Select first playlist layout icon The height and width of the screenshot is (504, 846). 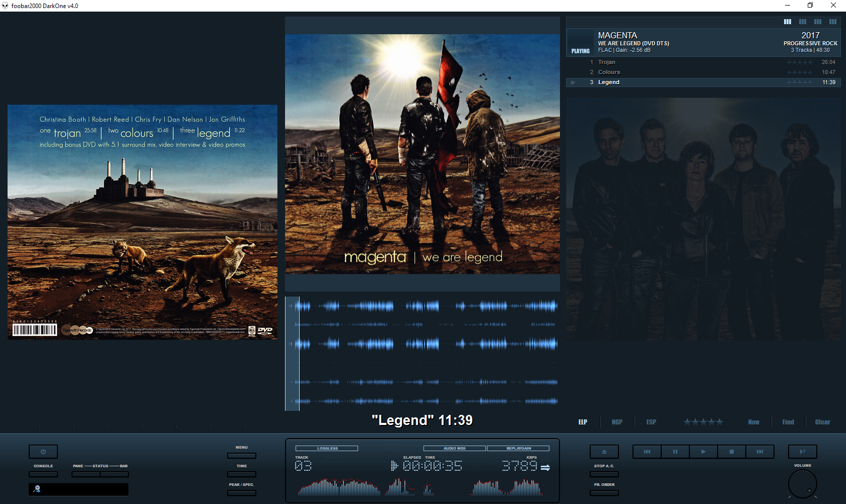(788, 22)
